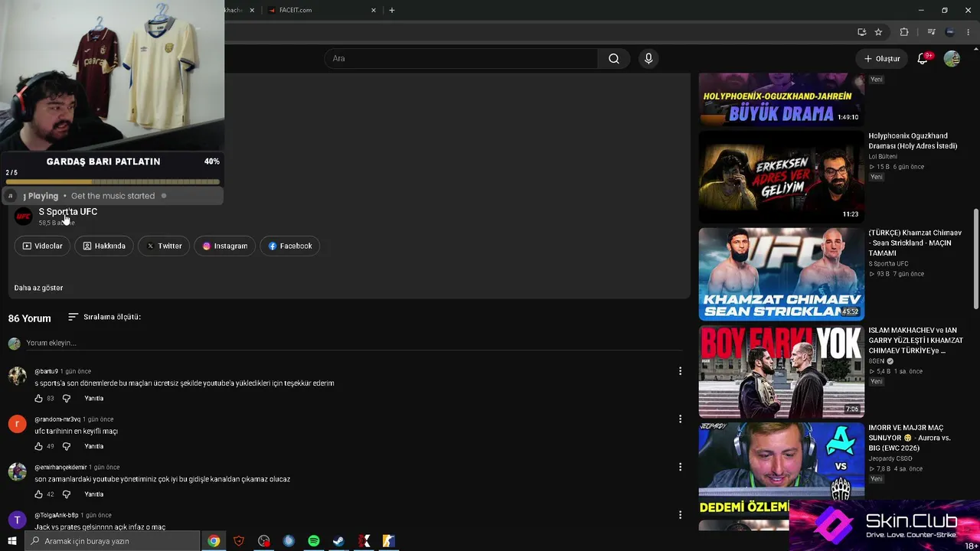The image size is (980, 551).
Task: Dislike the comment by @random-mr3vq
Action: point(67,446)
